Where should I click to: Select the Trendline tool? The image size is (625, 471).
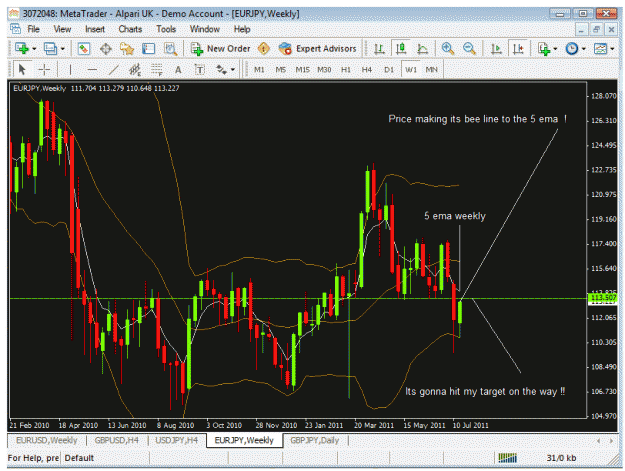click(114, 70)
